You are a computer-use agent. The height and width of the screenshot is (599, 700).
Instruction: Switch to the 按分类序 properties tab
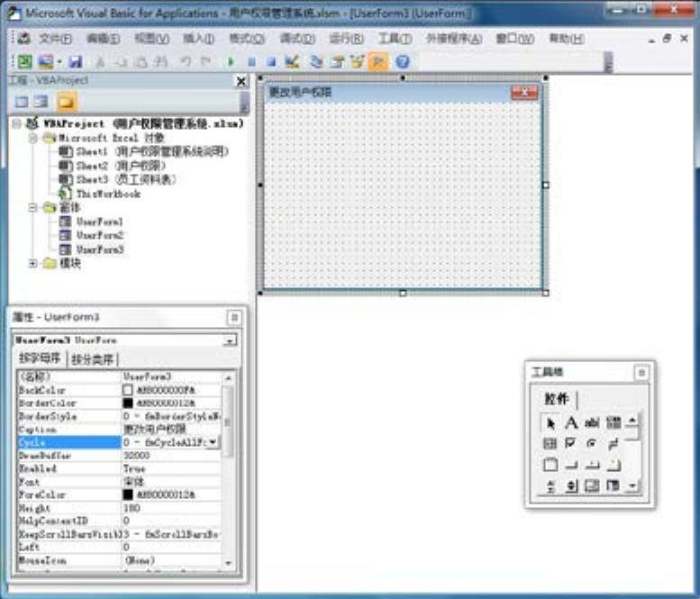(x=93, y=359)
